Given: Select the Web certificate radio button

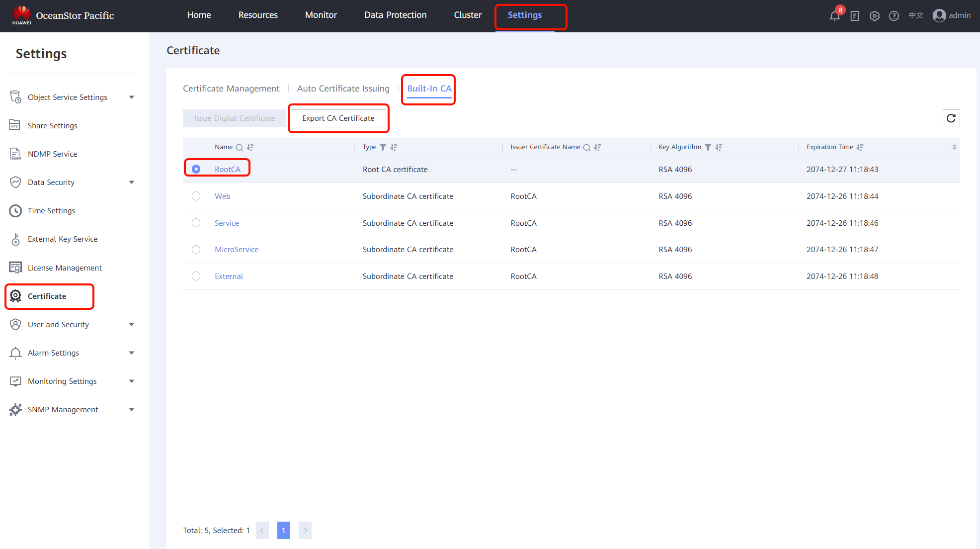Looking at the screenshot, I should (x=196, y=196).
